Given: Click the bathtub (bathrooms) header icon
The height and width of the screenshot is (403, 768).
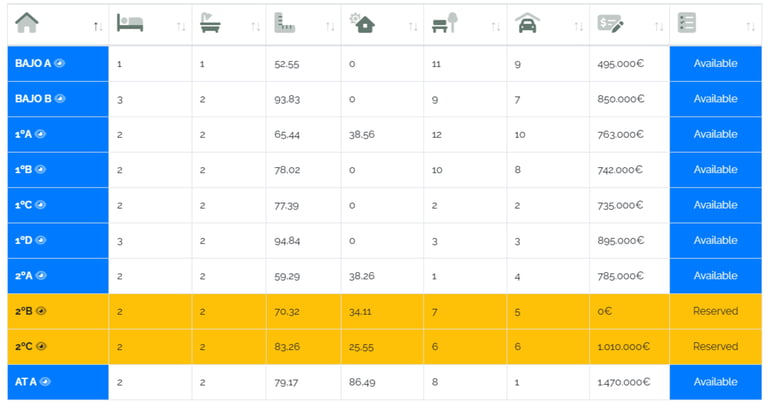Looking at the screenshot, I should pyautogui.click(x=212, y=23).
